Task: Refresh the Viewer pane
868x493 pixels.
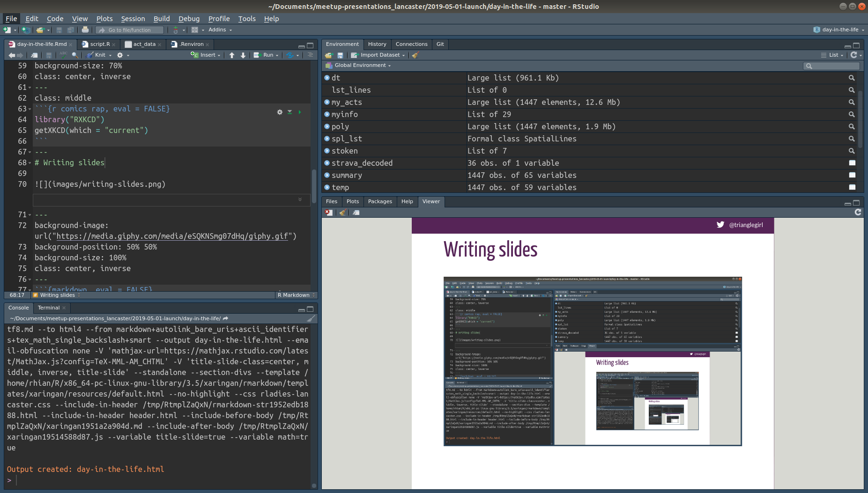Action: coord(858,213)
